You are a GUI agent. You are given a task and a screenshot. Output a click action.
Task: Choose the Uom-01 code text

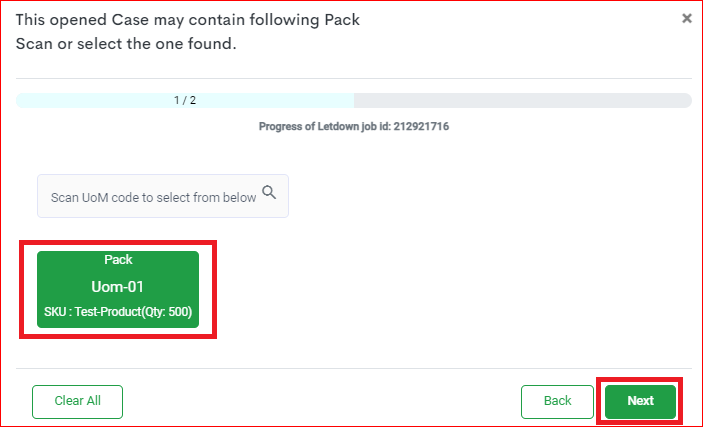(117, 287)
